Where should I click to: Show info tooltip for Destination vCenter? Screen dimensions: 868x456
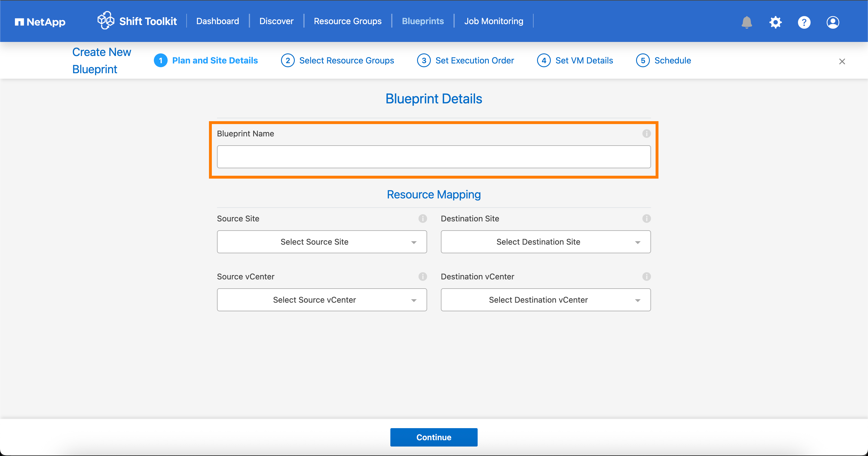click(x=646, y=276)
